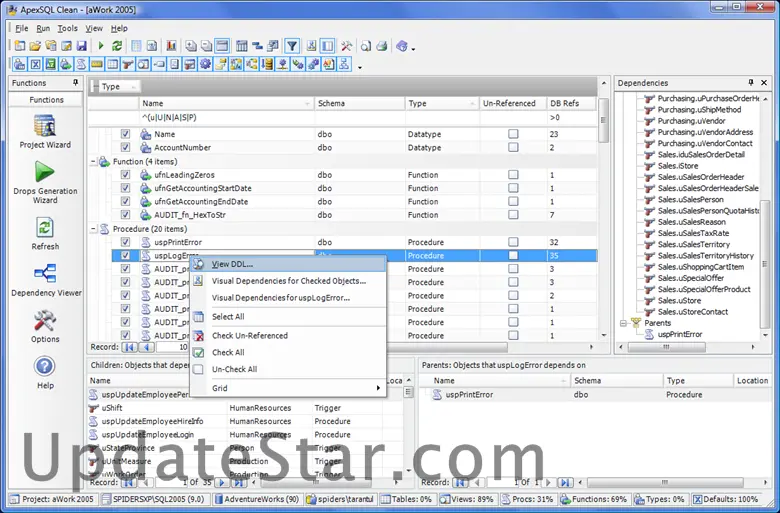The image size is (780, 513).
Task: Choose Check Un-Referenced in context menu
Action: (289, 335)
